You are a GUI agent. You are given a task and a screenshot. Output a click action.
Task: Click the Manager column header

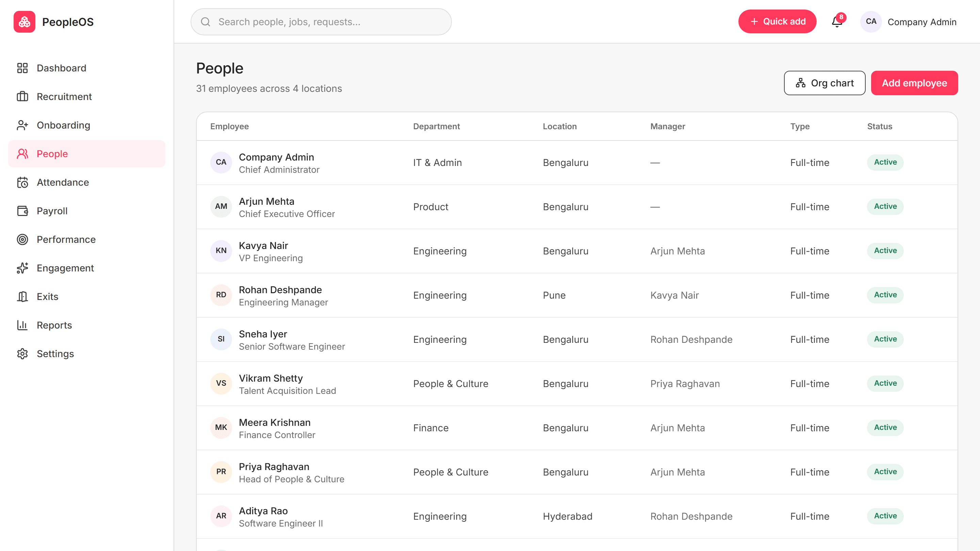coord(668,126)
